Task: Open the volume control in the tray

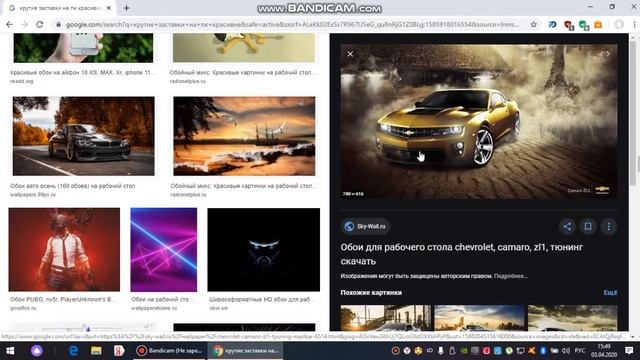Action: pos(566,351)
